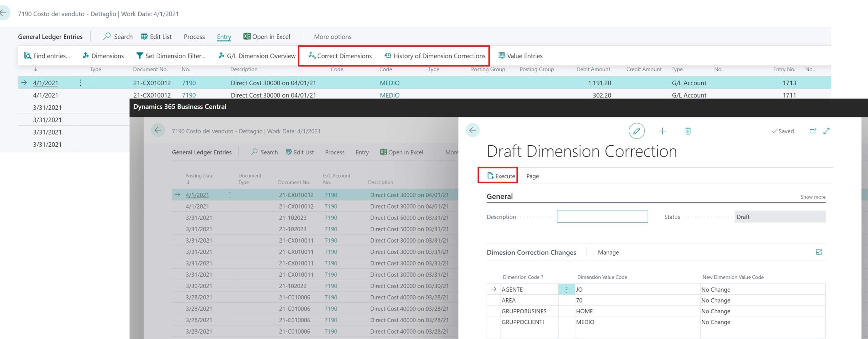Click Open in Excel
Viewport: 868px width, 339px height.
[267, 37]
